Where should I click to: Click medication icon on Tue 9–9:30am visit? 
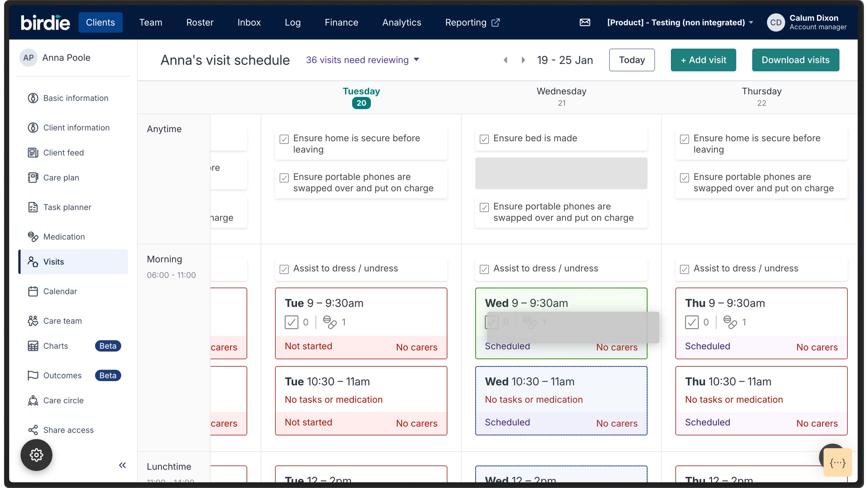(330, 322)
